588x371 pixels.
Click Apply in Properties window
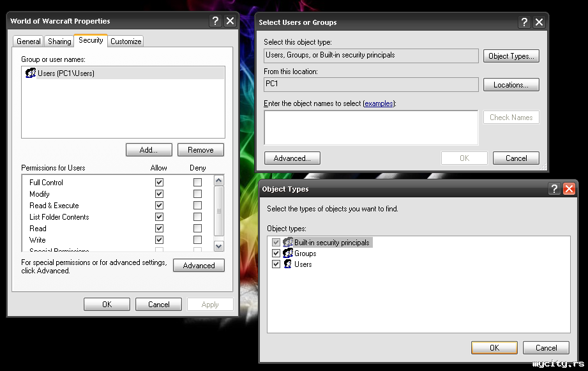pyautogui.click(x=210, y=304)
